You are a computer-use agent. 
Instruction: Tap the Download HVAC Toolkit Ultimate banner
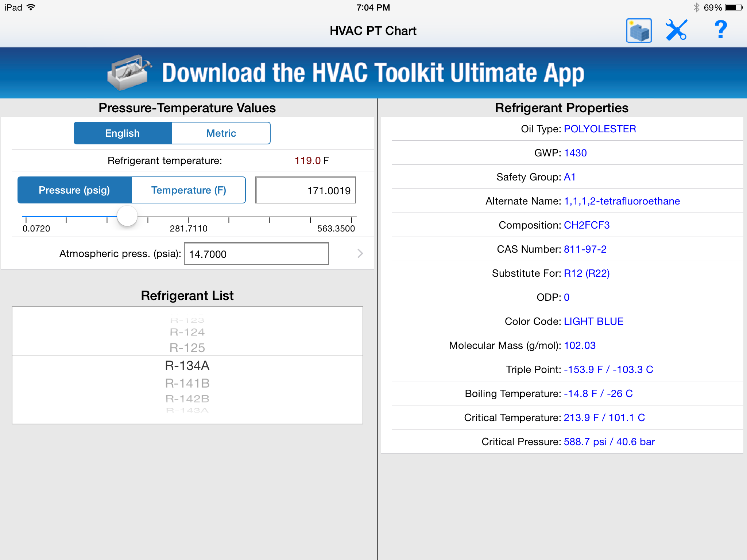click(x=373, y=73)
